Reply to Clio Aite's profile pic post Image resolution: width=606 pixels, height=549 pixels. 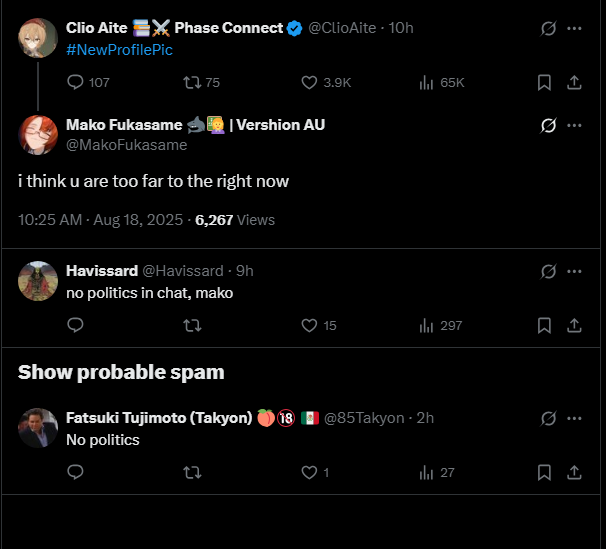pyautogui.click(x=76, y=82)
